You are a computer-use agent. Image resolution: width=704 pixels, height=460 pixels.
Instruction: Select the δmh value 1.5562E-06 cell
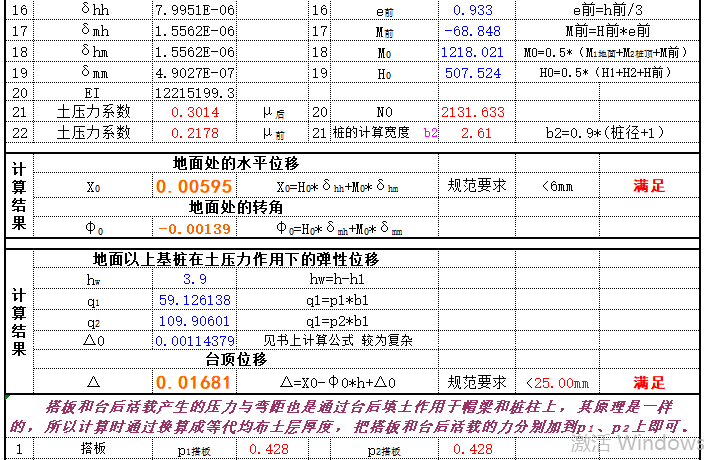click(194, 31)
